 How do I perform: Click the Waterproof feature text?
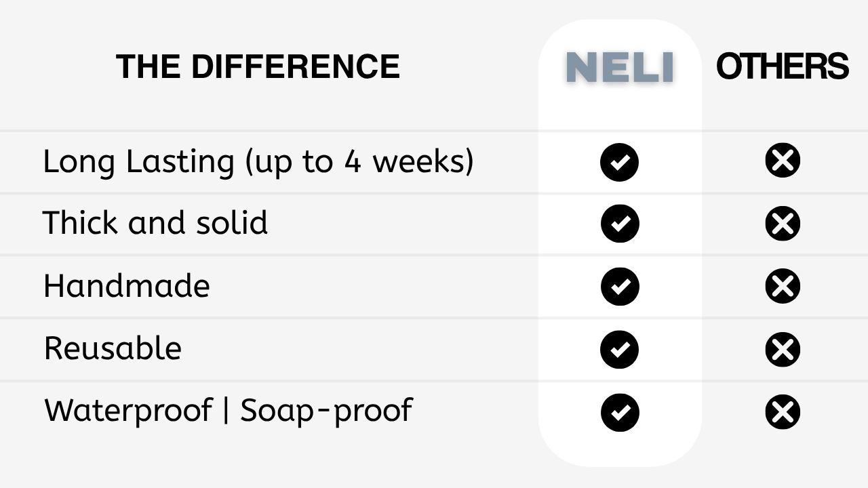click(128, 411)
